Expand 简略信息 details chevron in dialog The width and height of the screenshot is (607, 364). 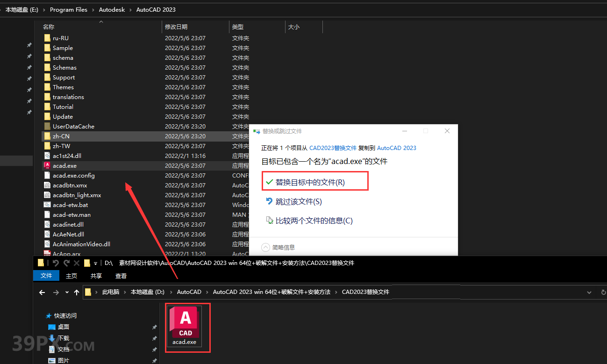(266, 247)
